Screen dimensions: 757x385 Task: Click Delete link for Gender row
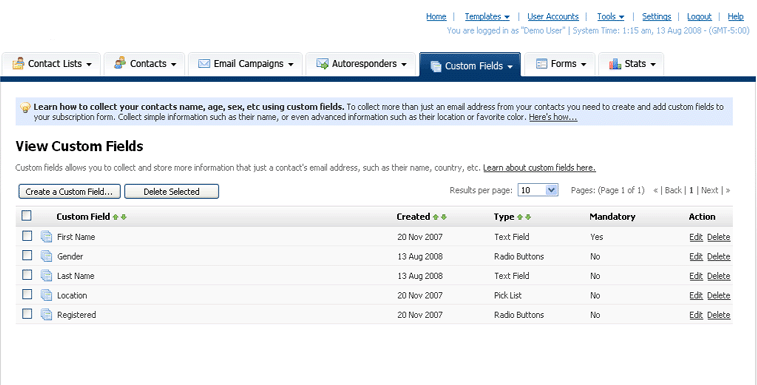(x=718, y=257)
